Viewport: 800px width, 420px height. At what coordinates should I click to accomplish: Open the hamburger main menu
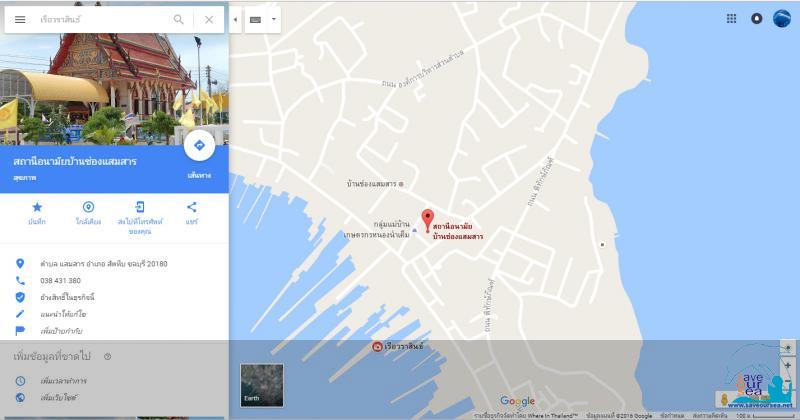pos(20,19)
